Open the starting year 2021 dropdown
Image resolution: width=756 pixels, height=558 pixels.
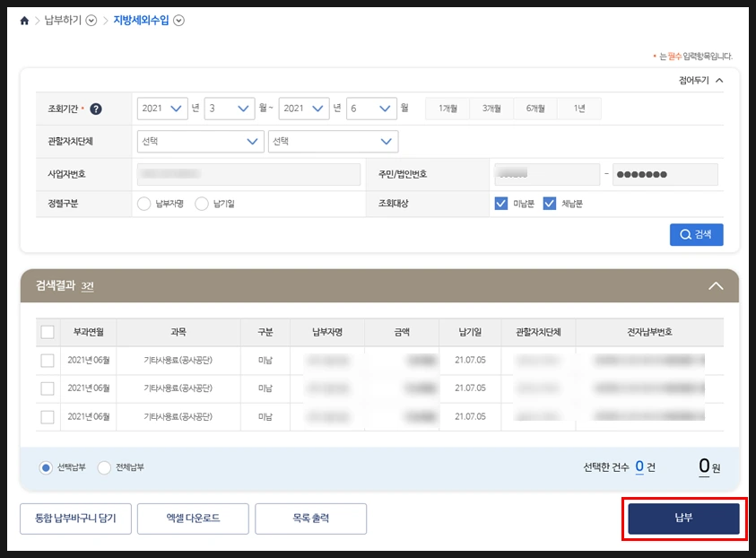tap(161, 107)
